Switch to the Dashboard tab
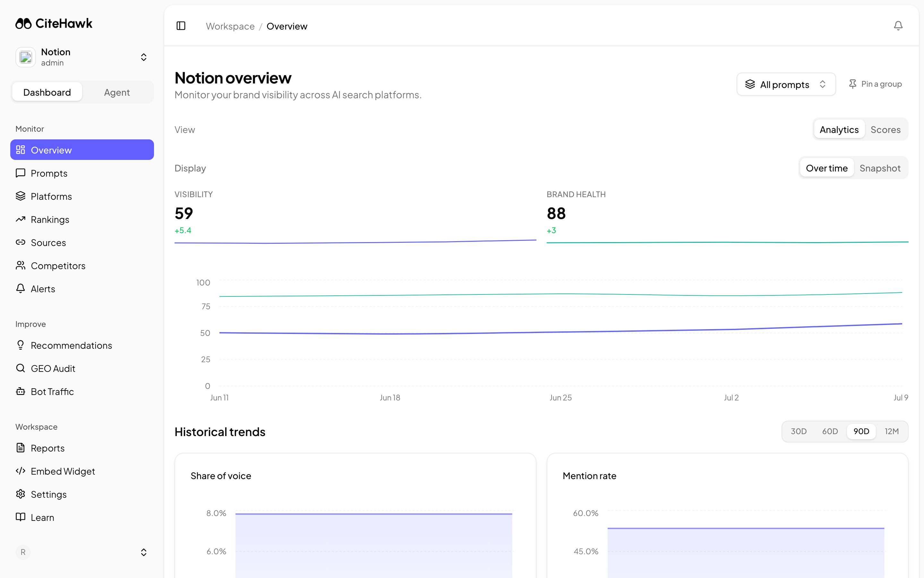 (47, 92)
